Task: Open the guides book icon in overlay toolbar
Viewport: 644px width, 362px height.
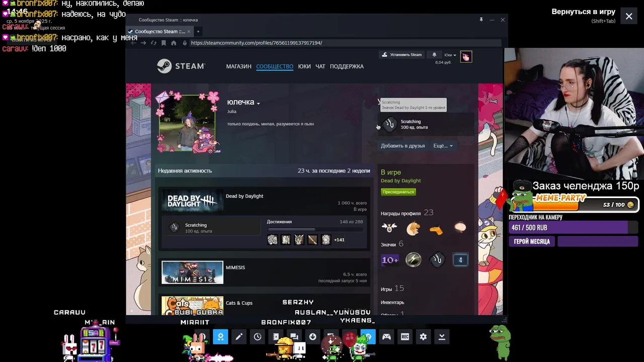Action: 276,337
